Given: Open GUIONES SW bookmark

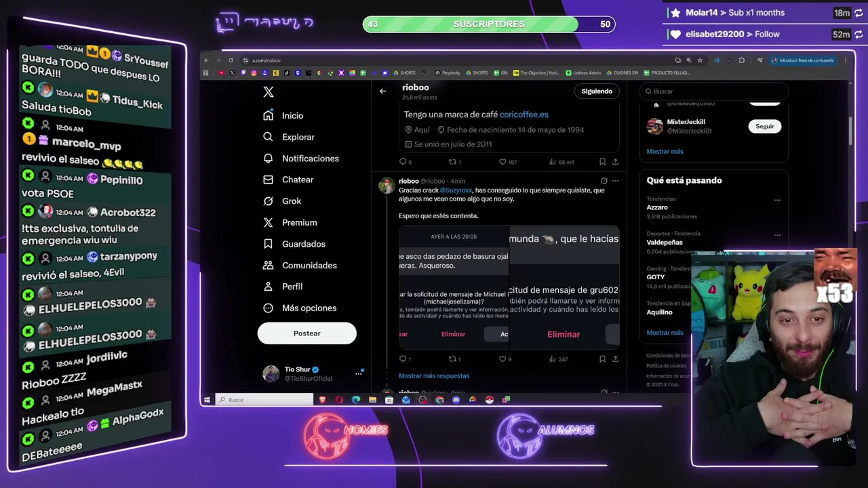Looking at the screenshot, I should 622,73.
